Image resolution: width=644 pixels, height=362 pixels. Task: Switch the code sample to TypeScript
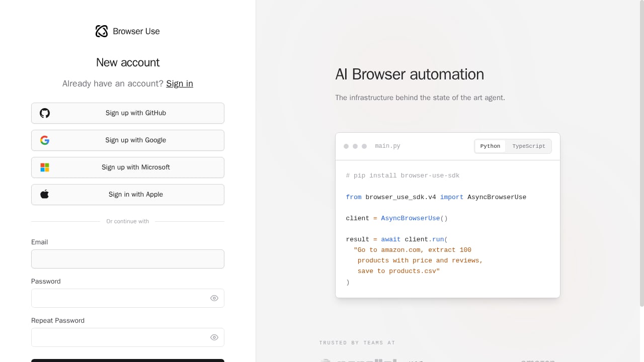coord(529,146)
